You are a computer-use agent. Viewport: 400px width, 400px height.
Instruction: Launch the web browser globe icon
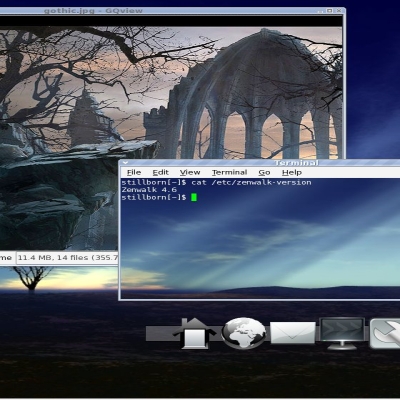coord(244,333)
